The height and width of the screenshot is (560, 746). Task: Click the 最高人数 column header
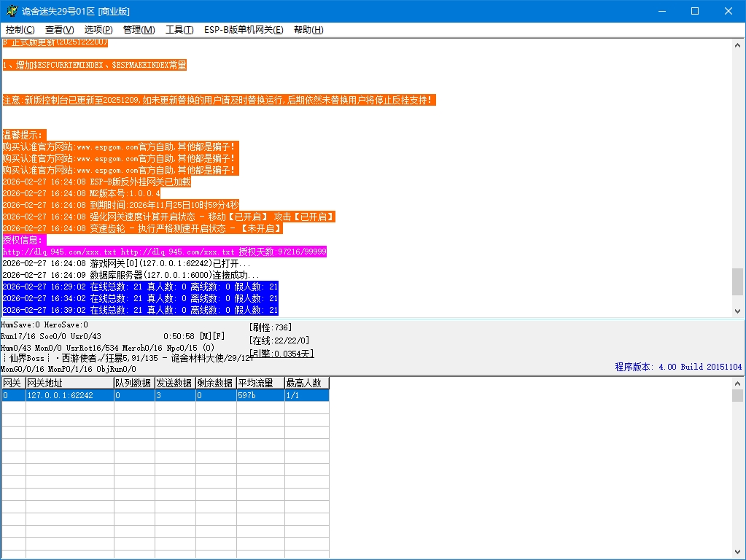click(x=306, y=383)
